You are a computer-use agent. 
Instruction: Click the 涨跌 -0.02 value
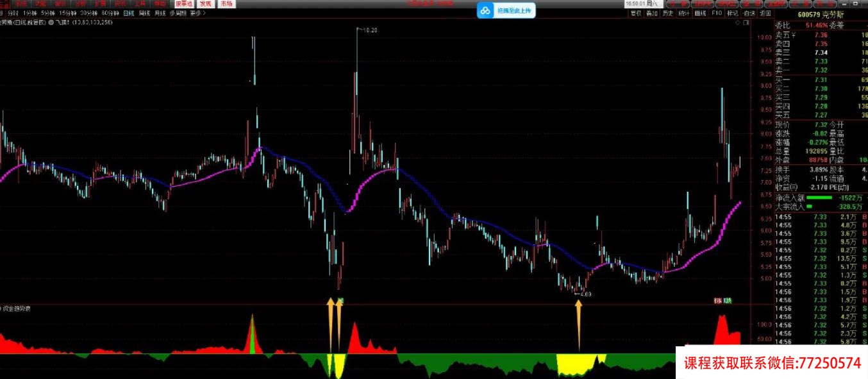(819, 133)
